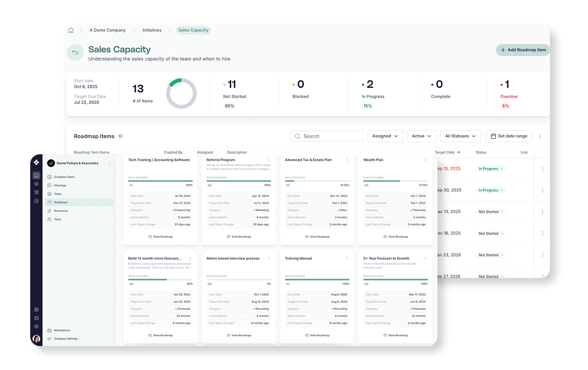
Task: Select Company Goals in the sidebar
Action: point(64,177)
